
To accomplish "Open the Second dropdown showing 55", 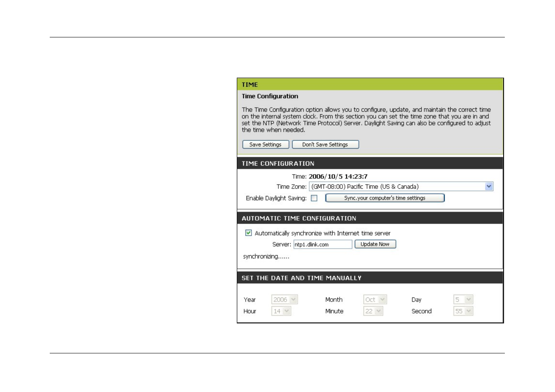I will (463, 311).
